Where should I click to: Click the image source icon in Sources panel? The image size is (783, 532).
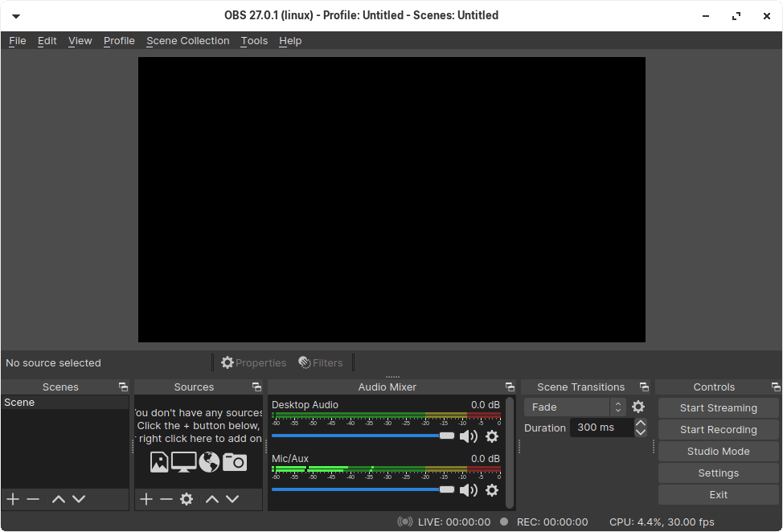pyautogui.click(x=159, y=462)
